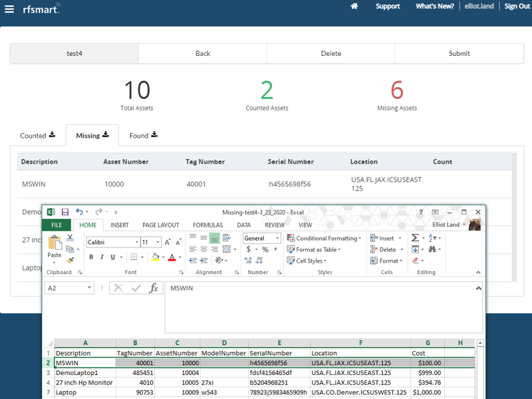Image resolution: width=532 pixels, height=399 pixels.
Task: Paste clipboard contents in Excel
Action: 55,245
